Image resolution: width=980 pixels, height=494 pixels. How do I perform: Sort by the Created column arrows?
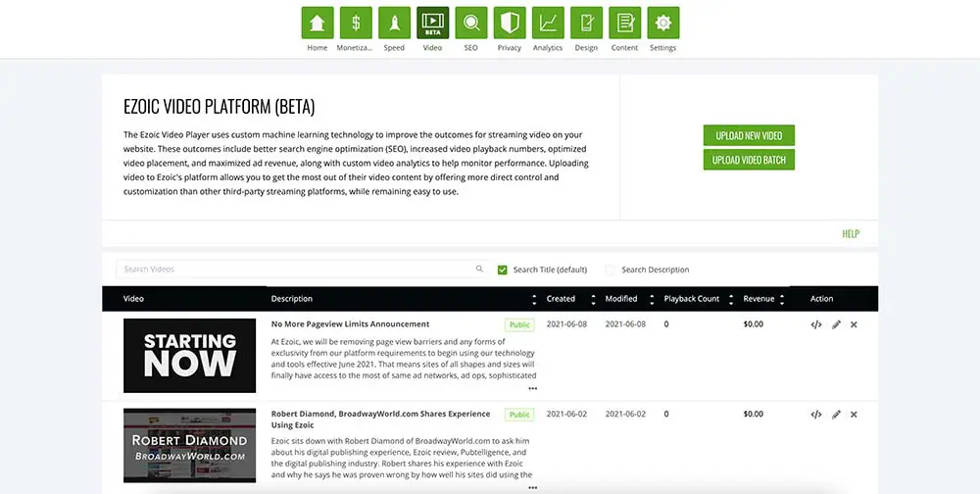tap(593, 299)
